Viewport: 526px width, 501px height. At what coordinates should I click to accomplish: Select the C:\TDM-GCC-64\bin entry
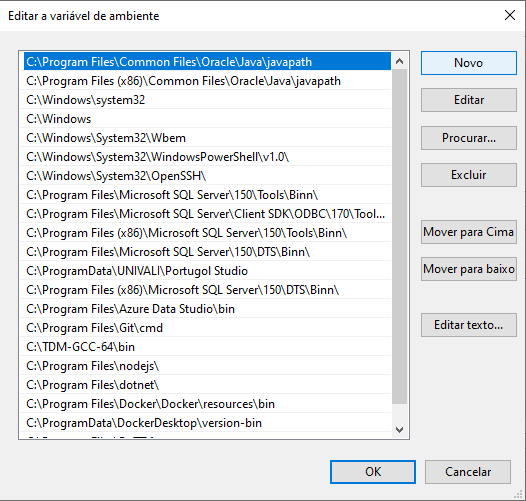pyautogui.click(x=205, y=347)
